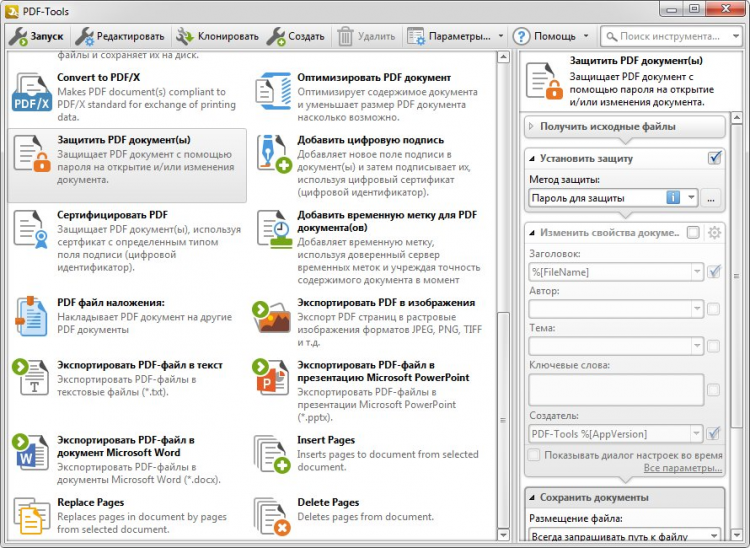Select the Добавить цифровую подпись icon
The width and height of the screenshot is (750, 548).
[274, 154]
